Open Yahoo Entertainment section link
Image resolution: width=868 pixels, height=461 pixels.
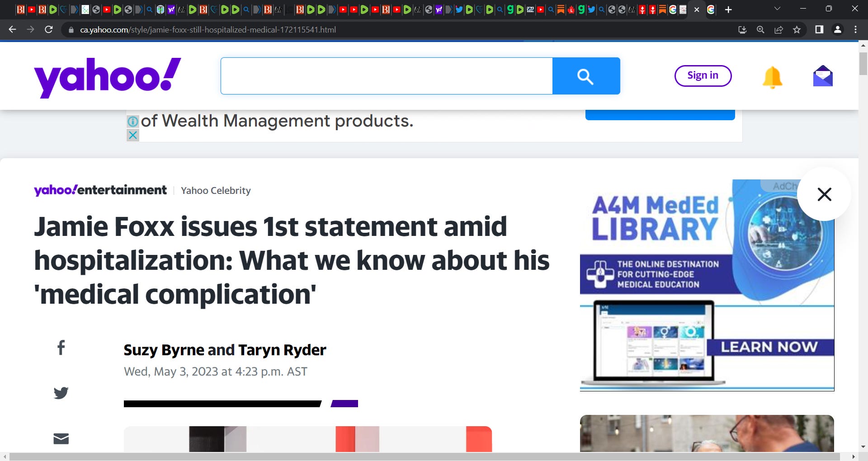[100, 190]
